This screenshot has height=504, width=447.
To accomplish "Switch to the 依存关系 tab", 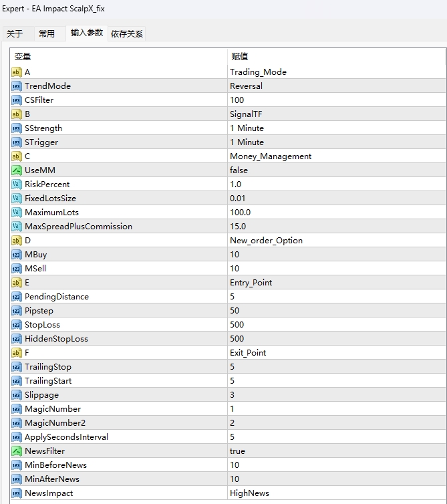I will pyautogui.click(x=127, y=33).
